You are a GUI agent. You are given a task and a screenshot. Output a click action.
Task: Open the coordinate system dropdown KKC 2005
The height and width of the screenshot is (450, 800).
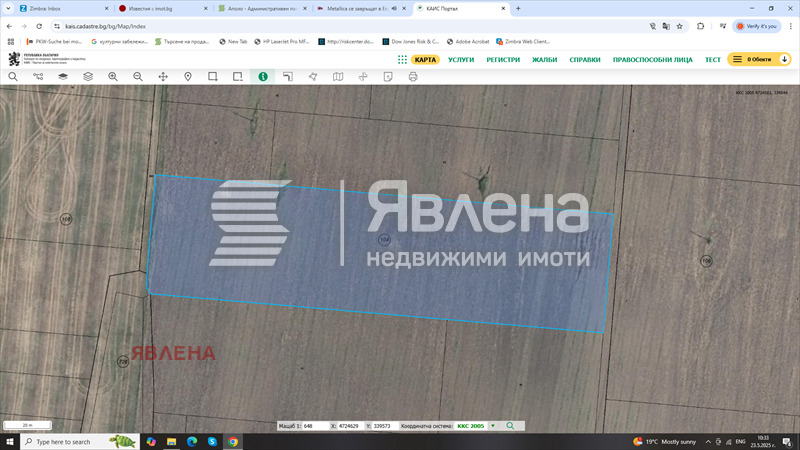point(493,426)
